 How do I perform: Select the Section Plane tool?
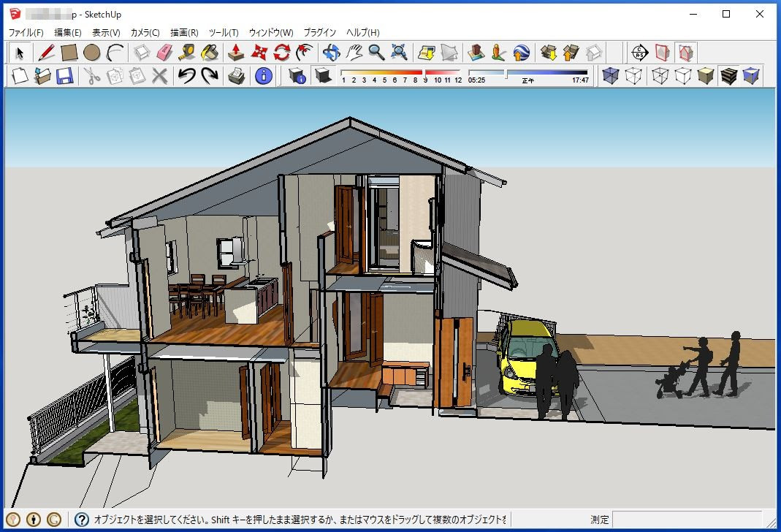click(639, 53)
